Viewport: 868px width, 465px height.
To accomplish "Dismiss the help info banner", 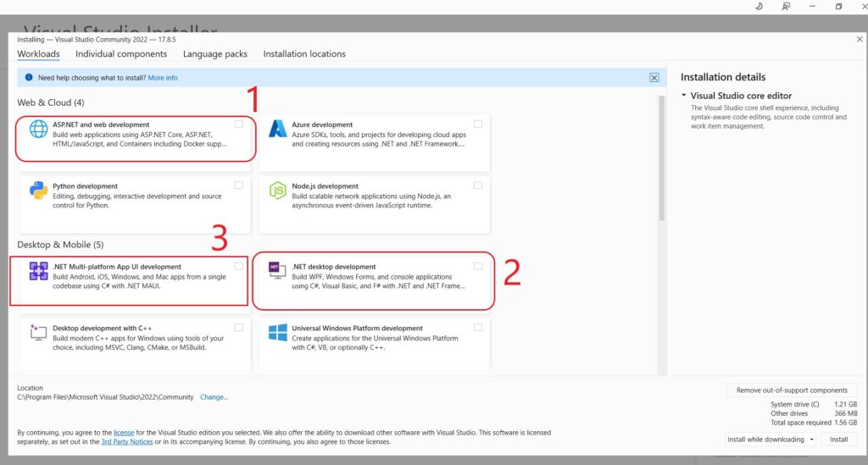I will click(x=654, y=77).
